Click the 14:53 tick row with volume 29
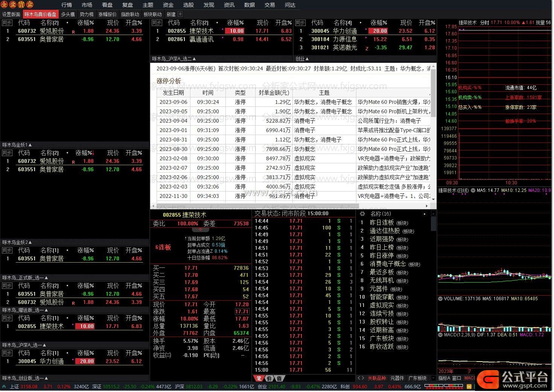The image size is (554, 392). [x=304, y=275]
